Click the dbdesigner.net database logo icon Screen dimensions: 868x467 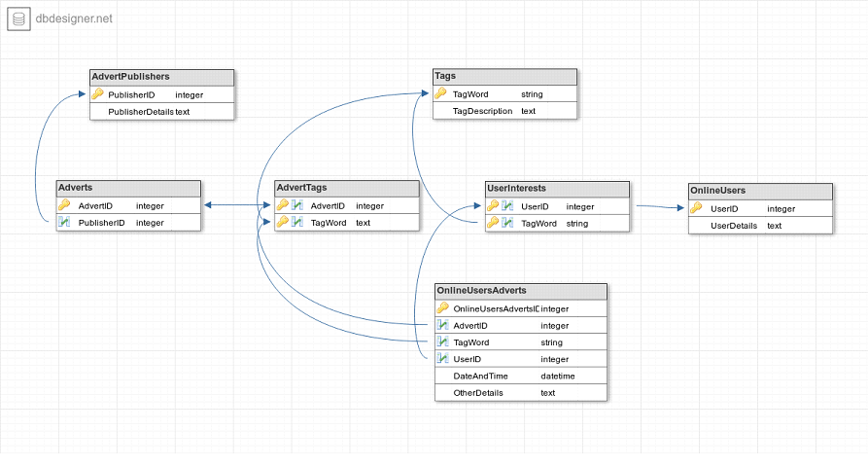[18, 19]
